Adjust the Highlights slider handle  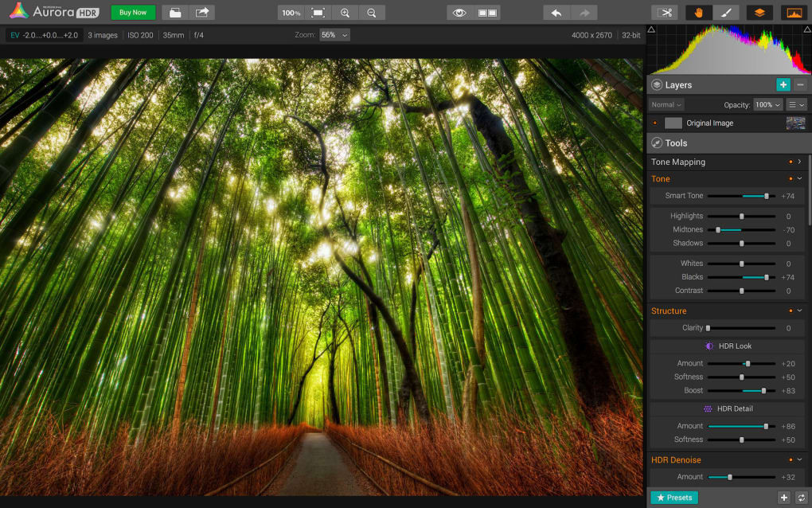pos(742,217)
